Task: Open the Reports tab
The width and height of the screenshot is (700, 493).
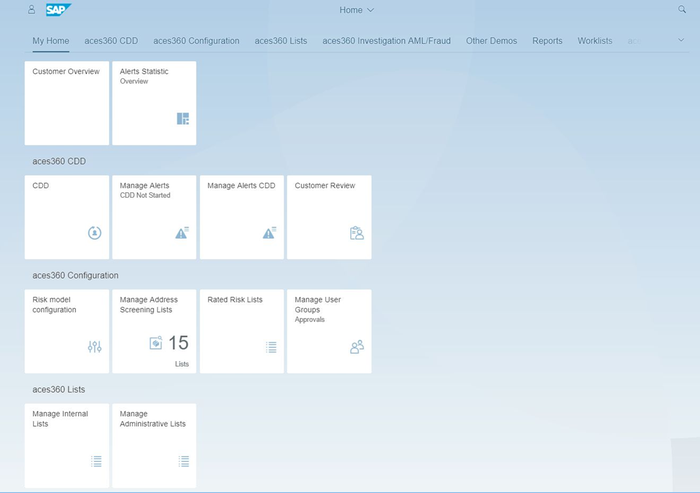Action: tap(547, 41)
